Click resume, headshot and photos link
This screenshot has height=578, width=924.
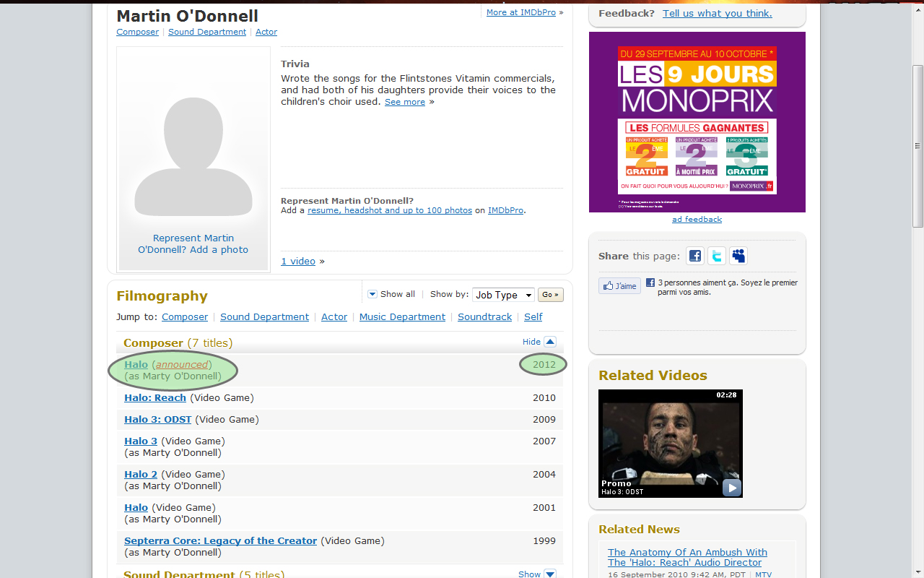point(390,210)
